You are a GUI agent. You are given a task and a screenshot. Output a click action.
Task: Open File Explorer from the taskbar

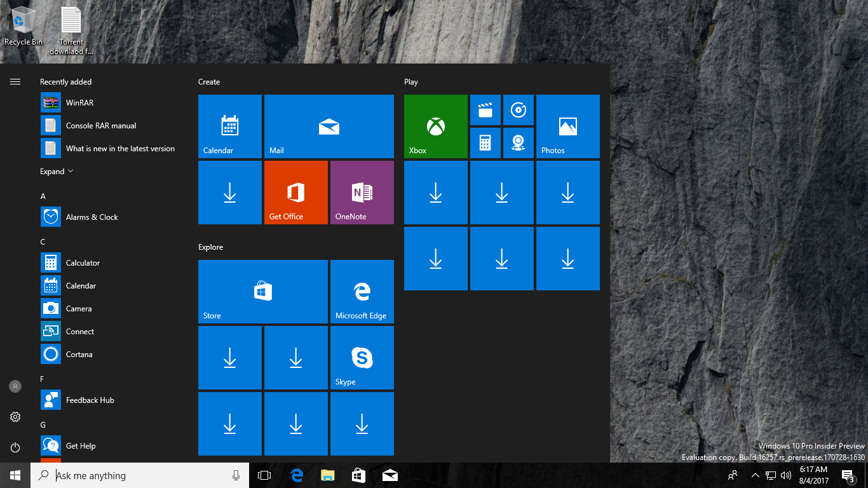point(327,475)
